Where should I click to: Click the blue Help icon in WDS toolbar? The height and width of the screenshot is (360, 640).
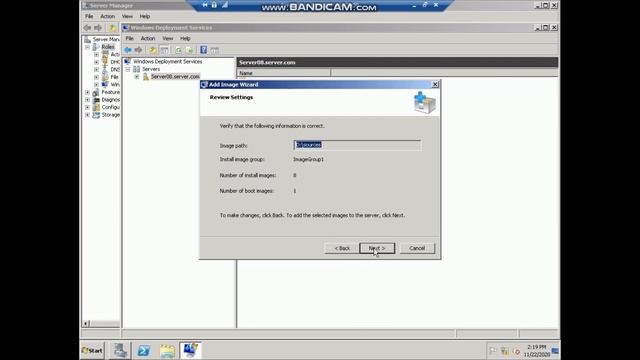[203, 50]
